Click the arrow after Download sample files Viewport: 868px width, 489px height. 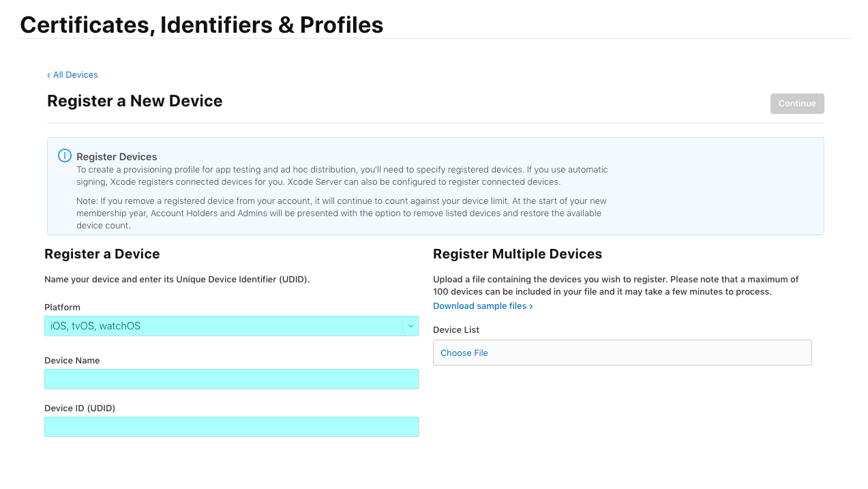click(531, 307)
